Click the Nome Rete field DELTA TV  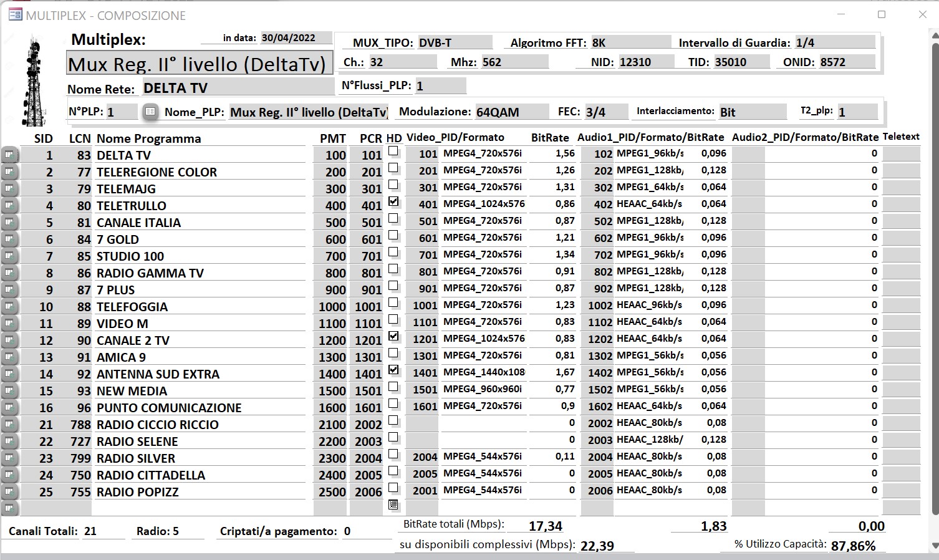pos(238,88)
